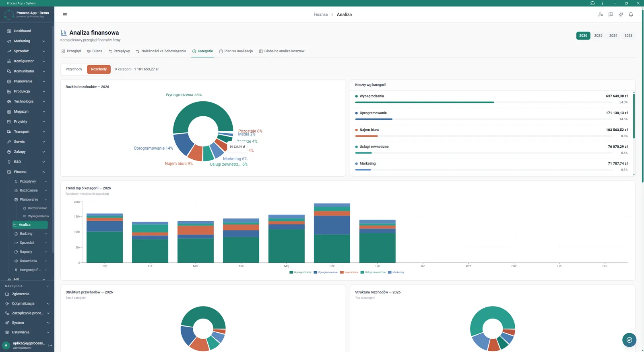Select year 2026

[x=583, y=35]
